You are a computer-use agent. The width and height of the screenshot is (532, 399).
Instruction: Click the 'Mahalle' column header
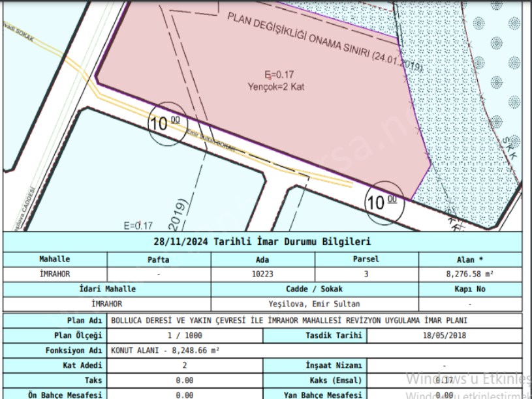click(x=55, y=259)
